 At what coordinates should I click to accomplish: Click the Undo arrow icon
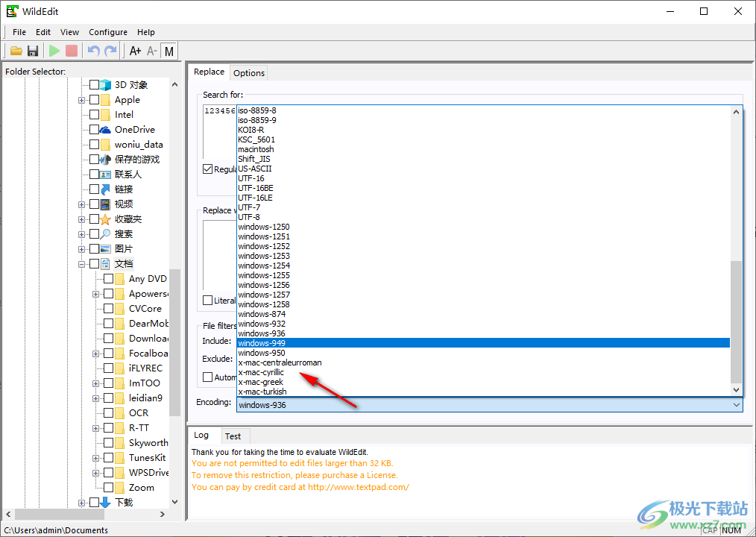coord(93,51)
